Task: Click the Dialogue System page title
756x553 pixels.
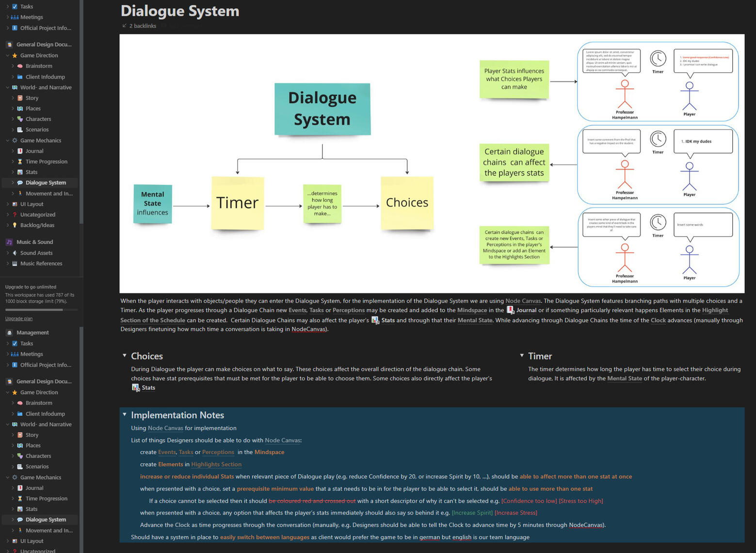Action: point(180,11)
